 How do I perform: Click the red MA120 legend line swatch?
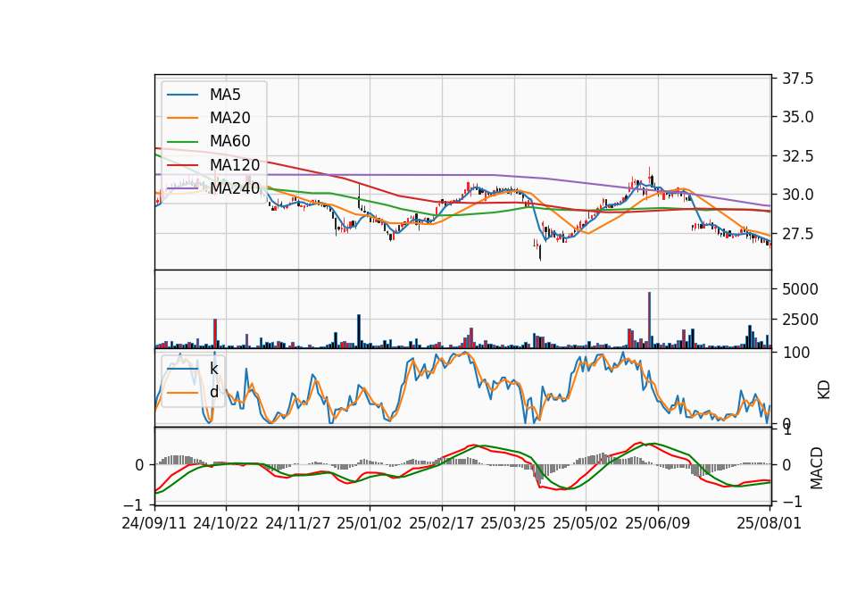coord(182,165)
